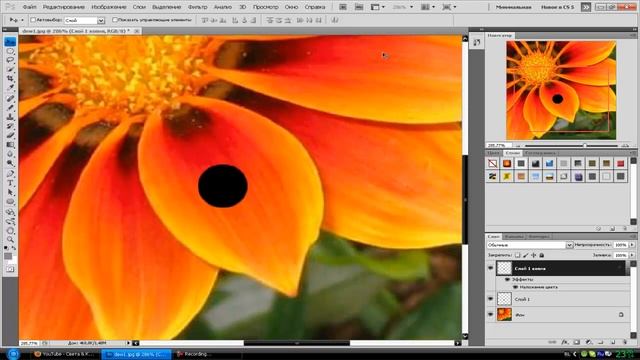640x360 pixels.
Task: Select the Crop tool
Action: tap(10, 78)
